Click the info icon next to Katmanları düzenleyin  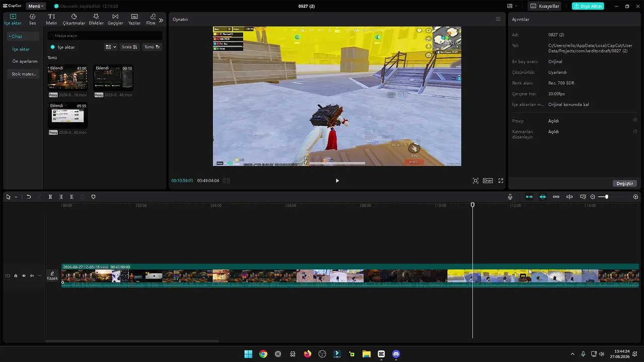tap(635, 132)
